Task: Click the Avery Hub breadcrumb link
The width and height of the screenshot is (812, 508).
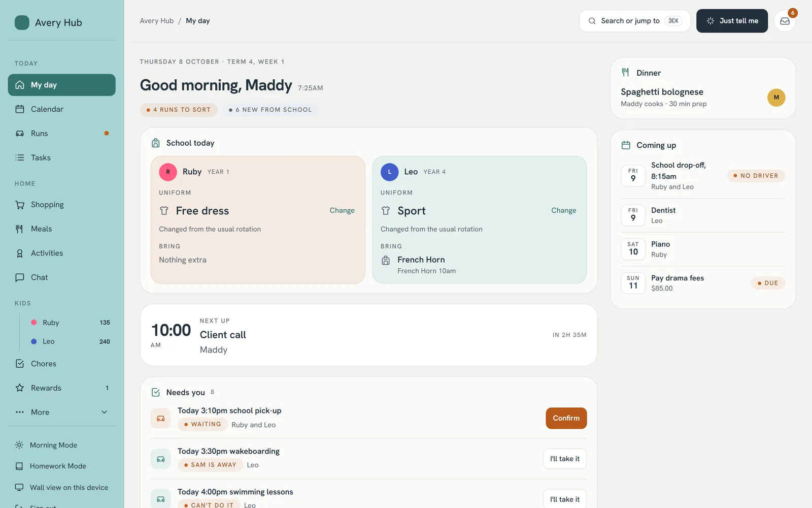Action: pyautogui.click(x=157, y=21)
